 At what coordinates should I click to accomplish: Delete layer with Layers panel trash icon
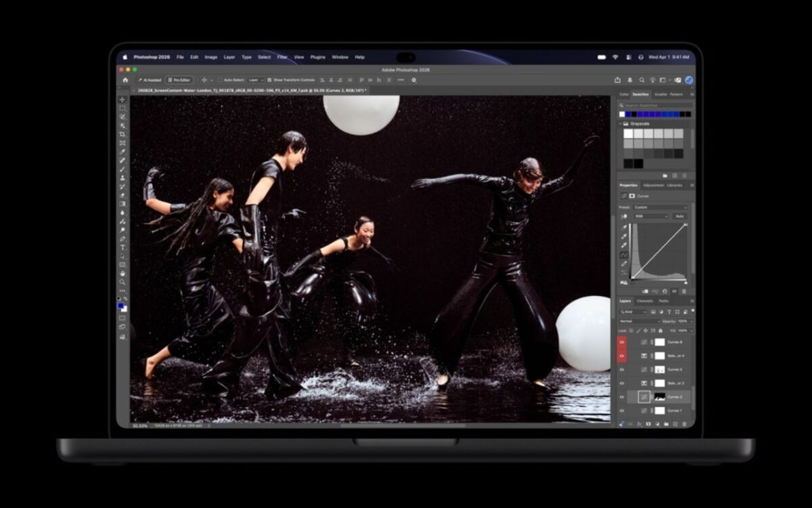(x=684, y=424)
